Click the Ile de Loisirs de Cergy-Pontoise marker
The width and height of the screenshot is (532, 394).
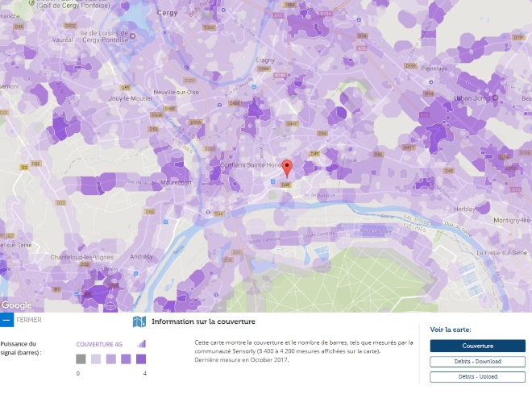[x=133, y=35]
